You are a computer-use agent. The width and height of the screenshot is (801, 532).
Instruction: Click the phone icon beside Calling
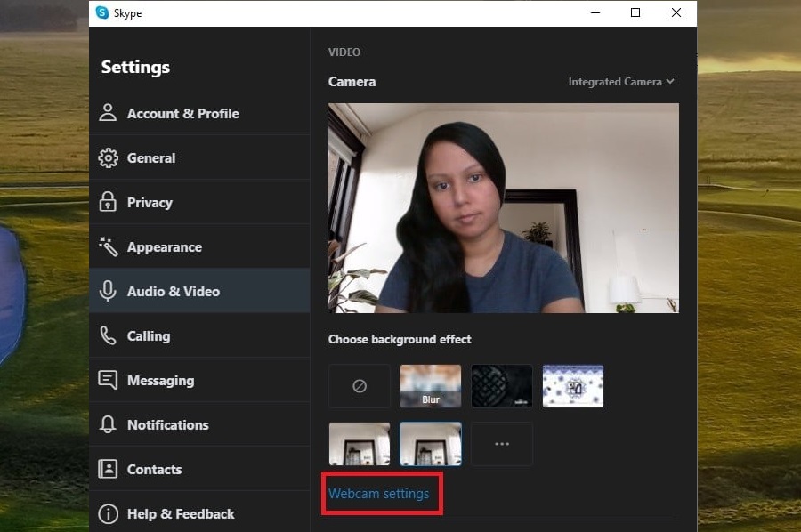pyautogui.click(x=108, y=335)
